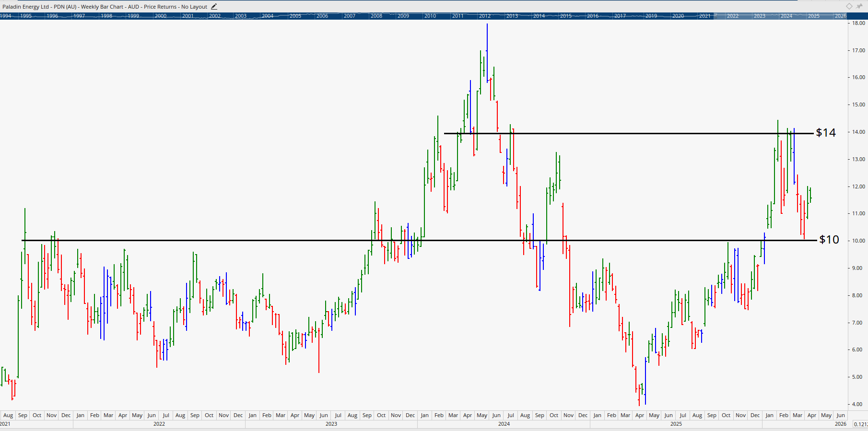Click the 2024 year label on bottom axis
The height and width of the screenshot is (431, 868).
[504, 424]
